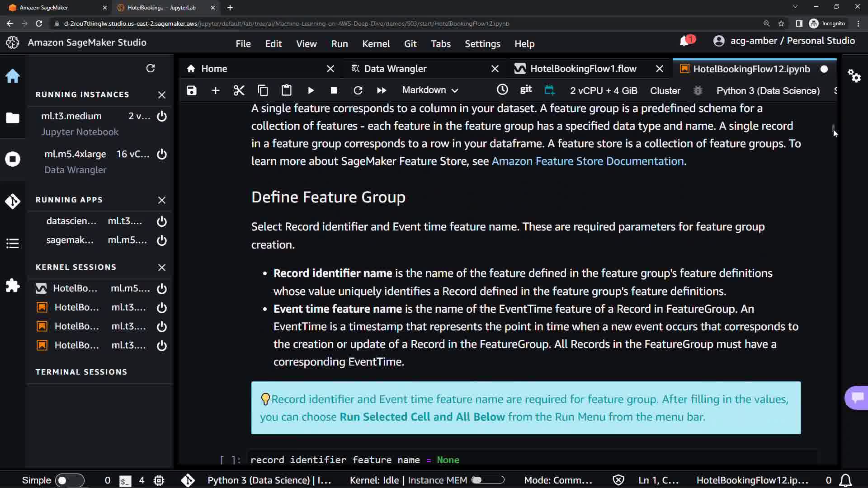The image size is (868, 488).
Task: Refresh the running instances list
Action: pos(151,68)
